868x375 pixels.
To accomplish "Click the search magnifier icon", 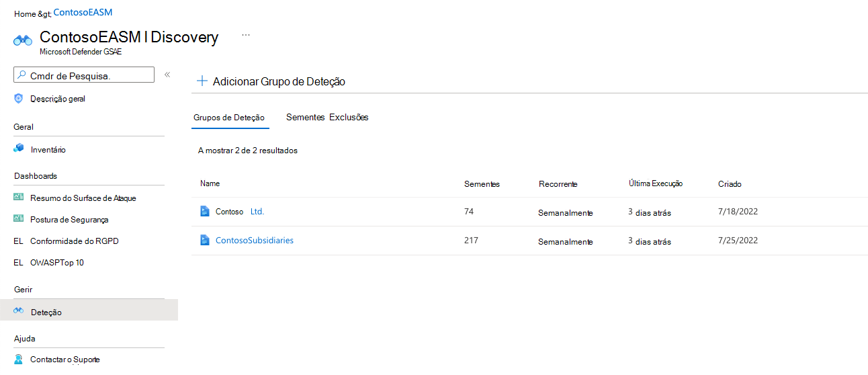I will (21, 75).
